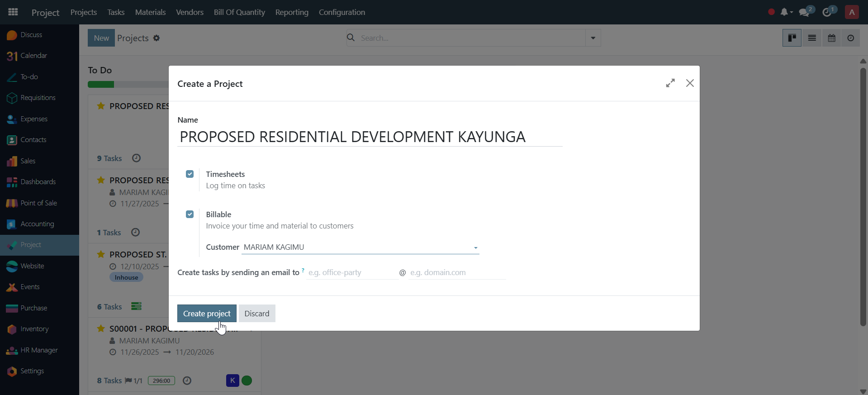
Task: Open the Reporting menu
Action: (292, 12)
